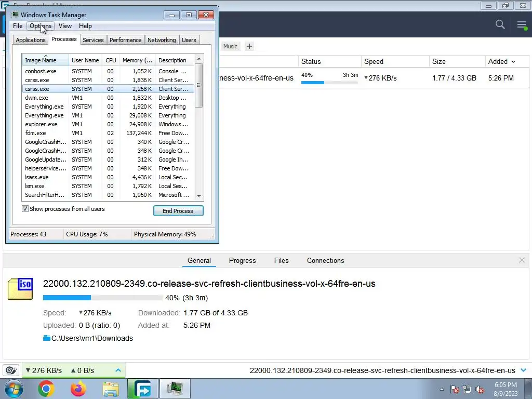Switch to Networking tab
The width and height of the screenshot is (532, 399).
tap(162, 40)
